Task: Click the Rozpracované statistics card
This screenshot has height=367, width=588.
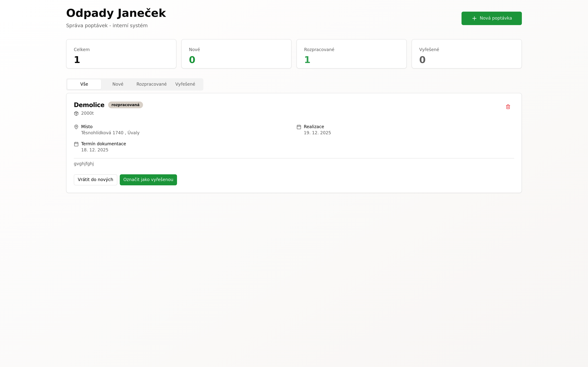Action: tap(351, 54)
